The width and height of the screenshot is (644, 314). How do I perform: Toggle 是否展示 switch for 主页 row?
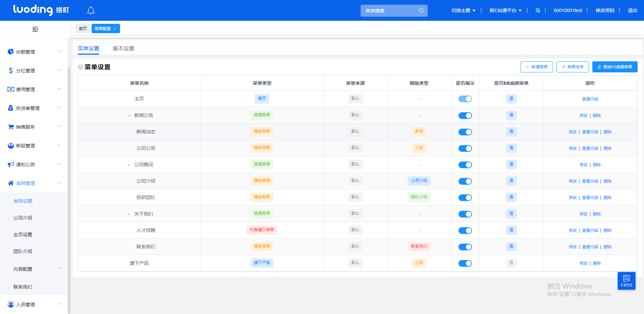465,99
